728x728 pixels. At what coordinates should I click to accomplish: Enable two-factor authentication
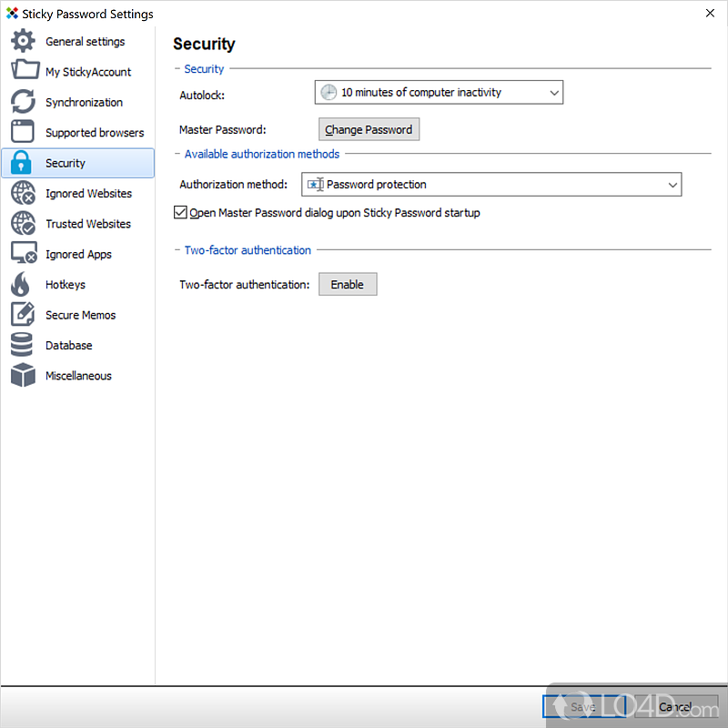(348, 284)
